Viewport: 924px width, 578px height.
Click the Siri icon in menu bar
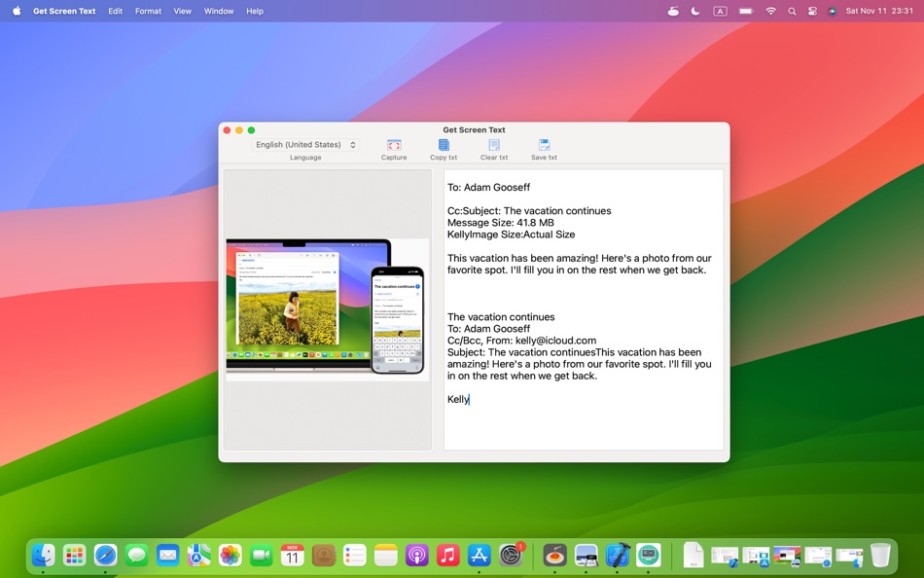click(832, 11)
